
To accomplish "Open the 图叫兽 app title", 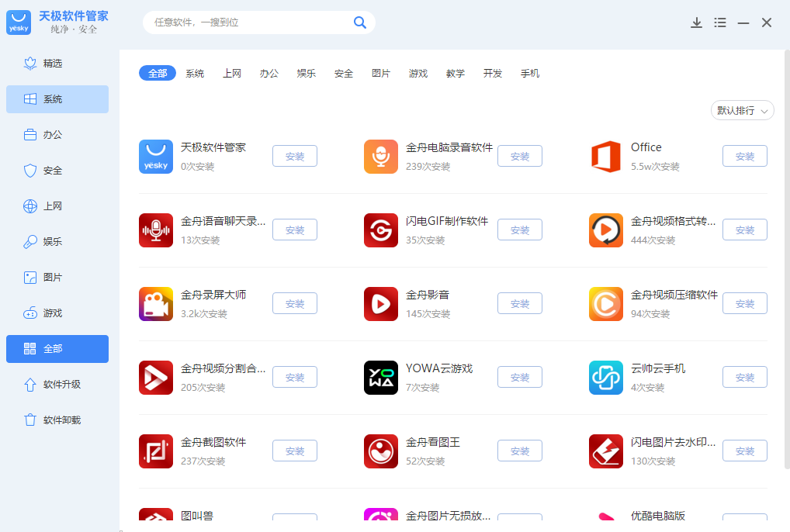I will pyautogui.click(x=197, y=516).
